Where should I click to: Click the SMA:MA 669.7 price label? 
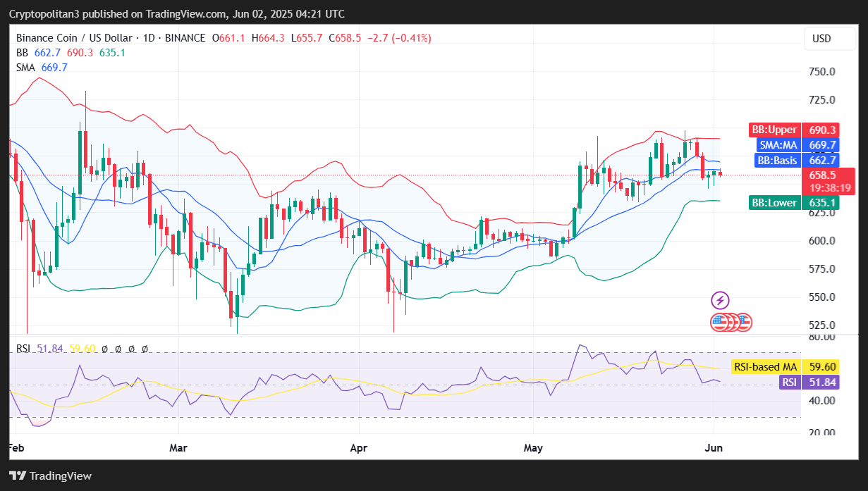tap(799, 145)
